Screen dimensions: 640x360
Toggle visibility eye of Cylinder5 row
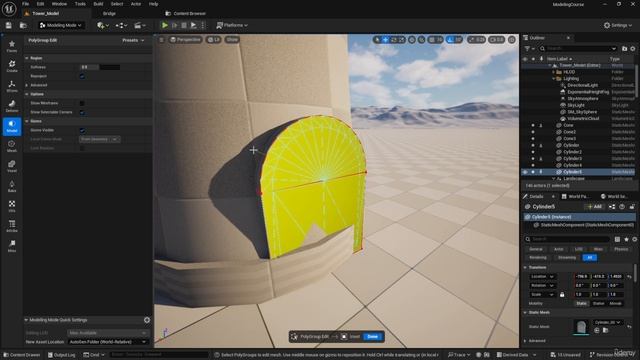[x=525, y=172]
